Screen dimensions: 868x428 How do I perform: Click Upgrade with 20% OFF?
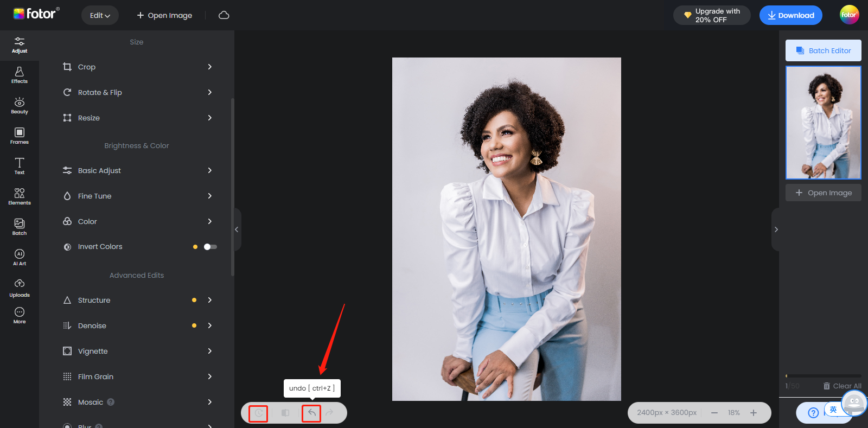(712, 15)
